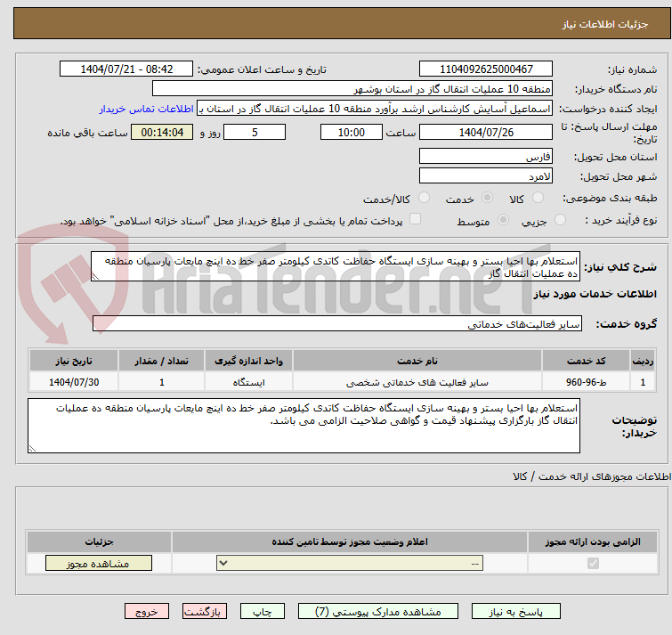Click the خروج exit button
Image resolution: width=672 pixels, height=635 pixels.
pyautogui.click(x=147, y=612)
